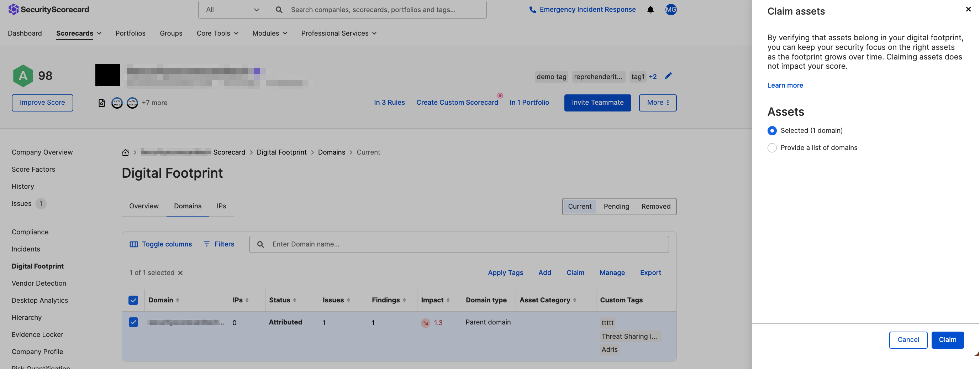Sort by Findings column arrows

(x=404, y=301)
